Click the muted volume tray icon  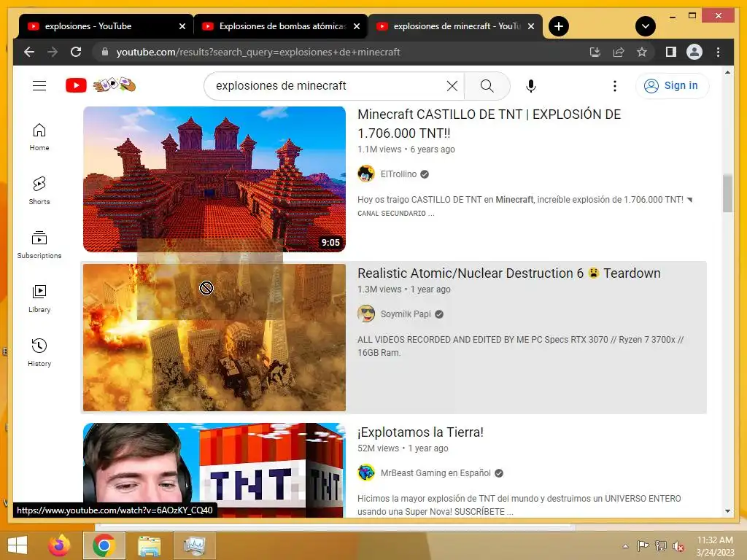[x=678, y=546]
